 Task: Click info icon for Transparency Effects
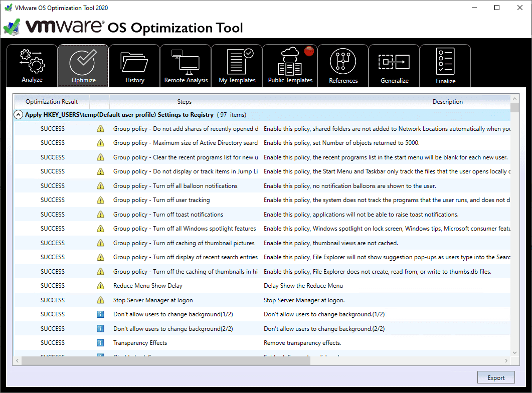100,343
